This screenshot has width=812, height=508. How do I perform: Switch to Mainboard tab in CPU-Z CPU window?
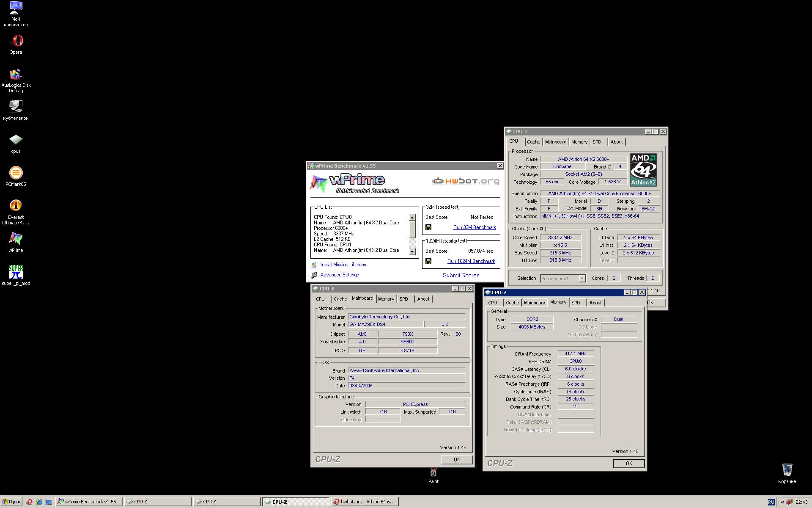coord(556,142)
